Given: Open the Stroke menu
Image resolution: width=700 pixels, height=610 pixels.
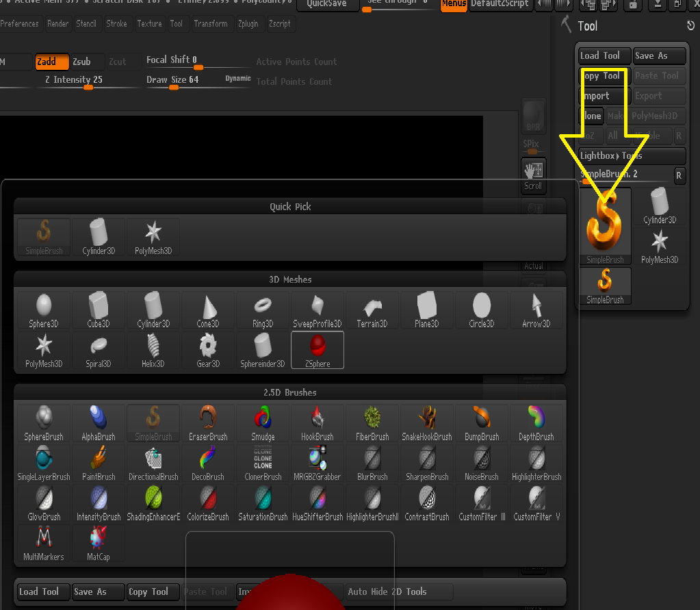Looking at the screenshot, I should [116, 24].
